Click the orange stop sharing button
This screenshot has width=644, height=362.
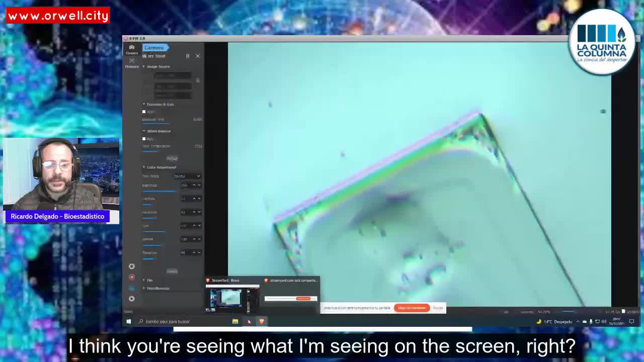pyautogui.click(x=412, y=308)
